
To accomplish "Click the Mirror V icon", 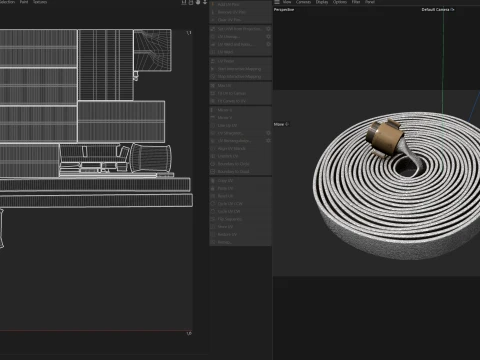I will (x=213, y=118).
